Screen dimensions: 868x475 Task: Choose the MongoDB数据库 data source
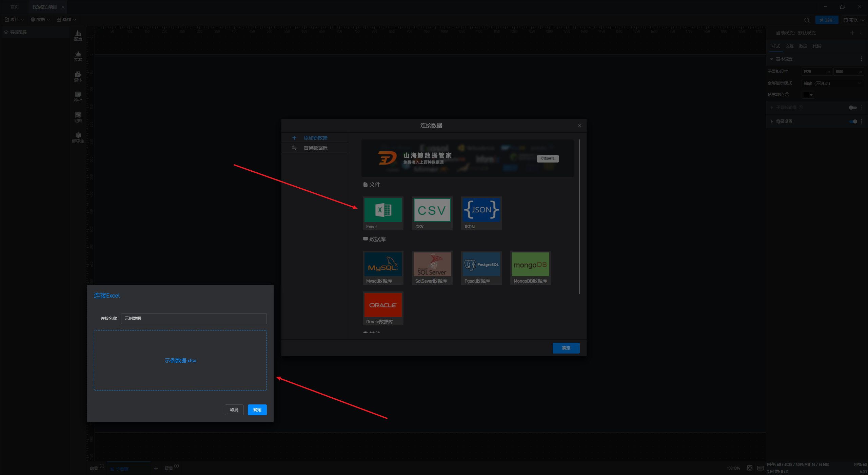pos(530,268)
